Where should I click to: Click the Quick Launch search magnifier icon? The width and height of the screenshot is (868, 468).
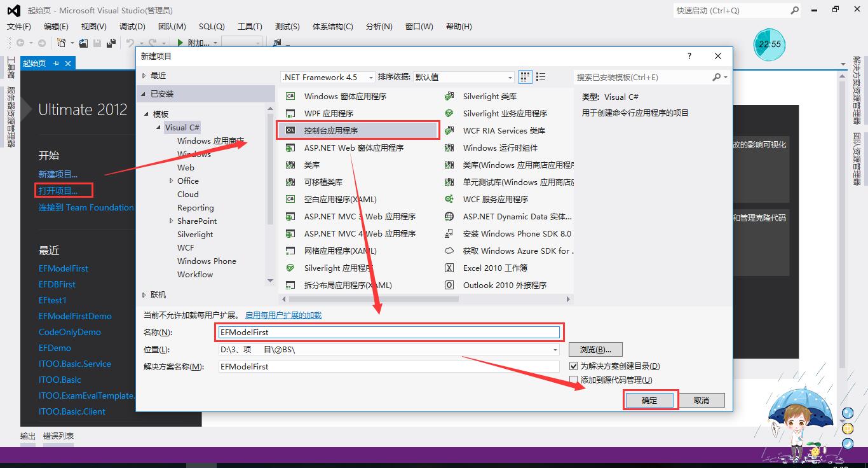click(x=794, y=10)
